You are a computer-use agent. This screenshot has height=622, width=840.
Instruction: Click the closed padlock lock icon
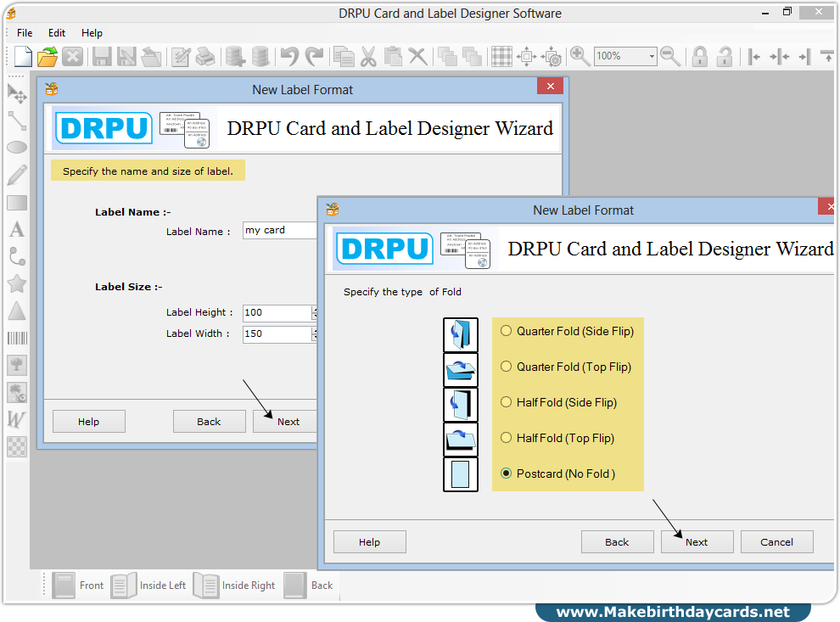point(700,56)
